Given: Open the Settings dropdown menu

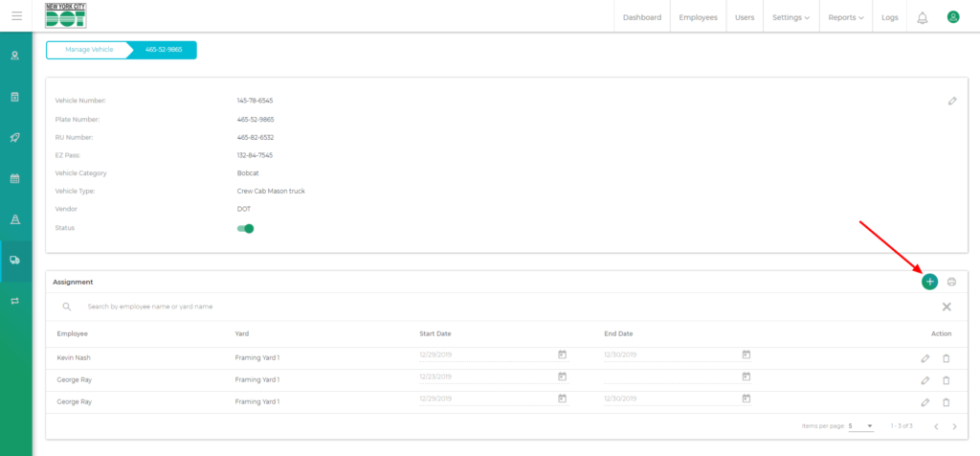Looking at the screenshot, I should point(791,17).
